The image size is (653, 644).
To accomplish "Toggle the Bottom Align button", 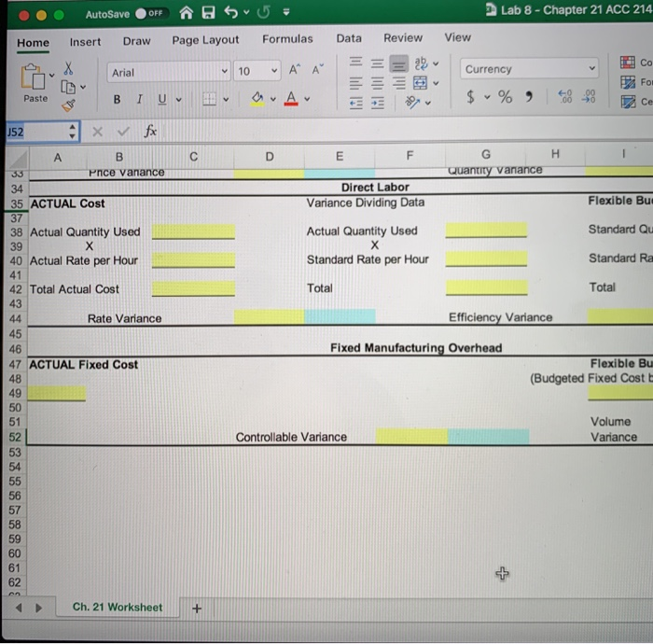I will click(x=398, y=63).
